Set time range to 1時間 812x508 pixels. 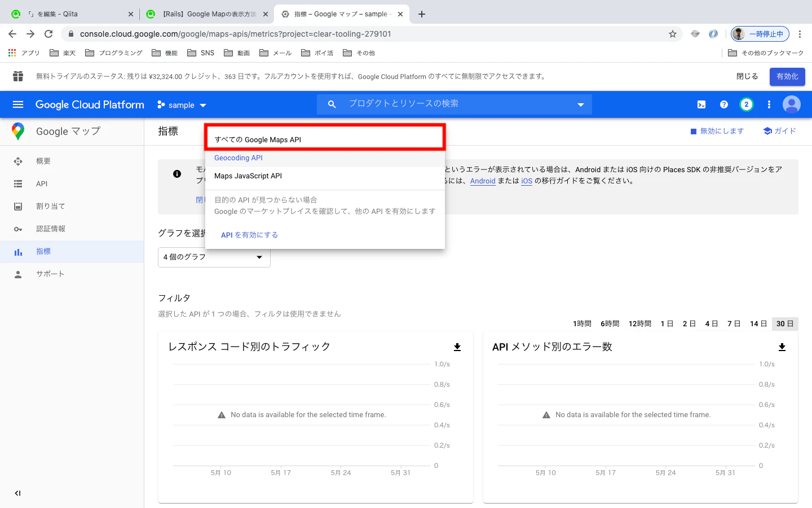tap(582, 323)
